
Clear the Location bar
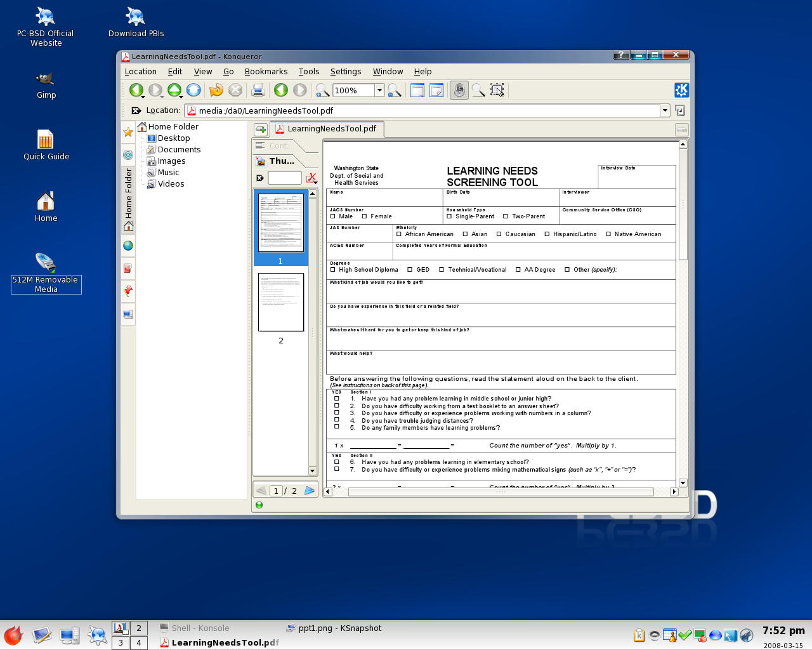tap(136, 110)
